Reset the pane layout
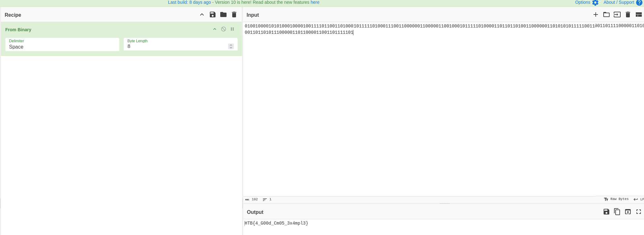Viewport: 644px width, 235px height. pyautogui.click(x=639, y=15)
